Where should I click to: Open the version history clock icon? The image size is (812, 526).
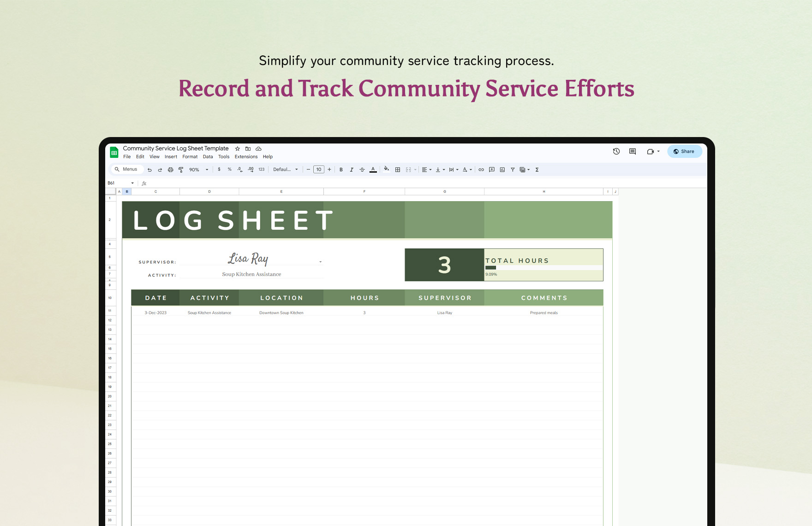tap(616, 151)
